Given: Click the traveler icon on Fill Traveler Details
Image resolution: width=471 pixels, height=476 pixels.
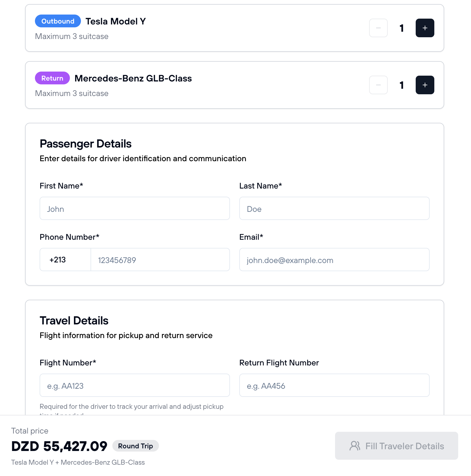Looking at the screenshot, I should pyautogui.click(x=355, y=446).
